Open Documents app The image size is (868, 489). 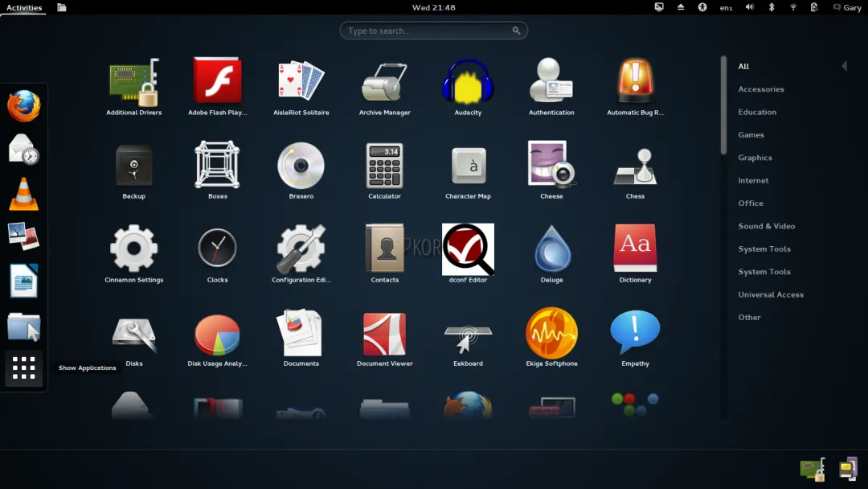[x=301, y=332]
